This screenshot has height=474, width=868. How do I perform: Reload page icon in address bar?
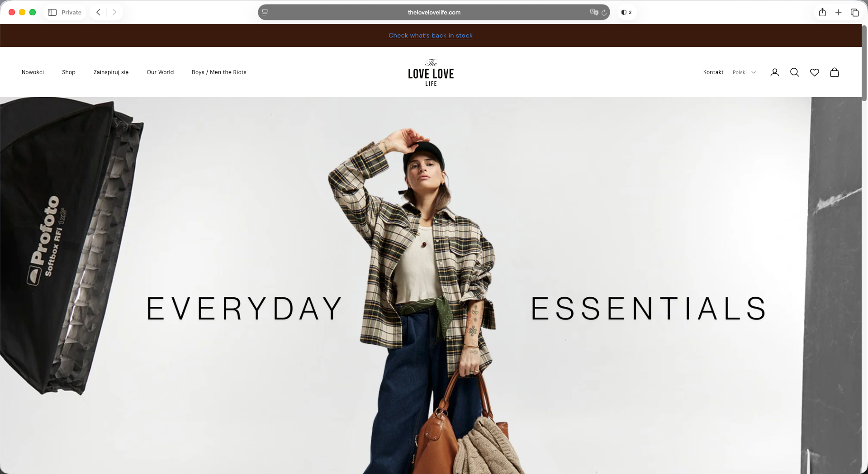tap(604, 12)
